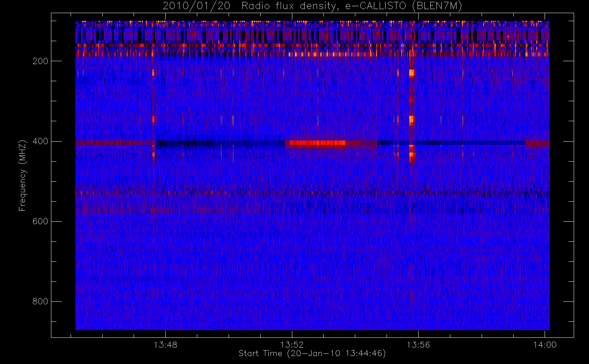Image resolution: width=589 pixels, height=364 pixels.
Task: Click the 400 frequency tick label
Action: (40, 141)
